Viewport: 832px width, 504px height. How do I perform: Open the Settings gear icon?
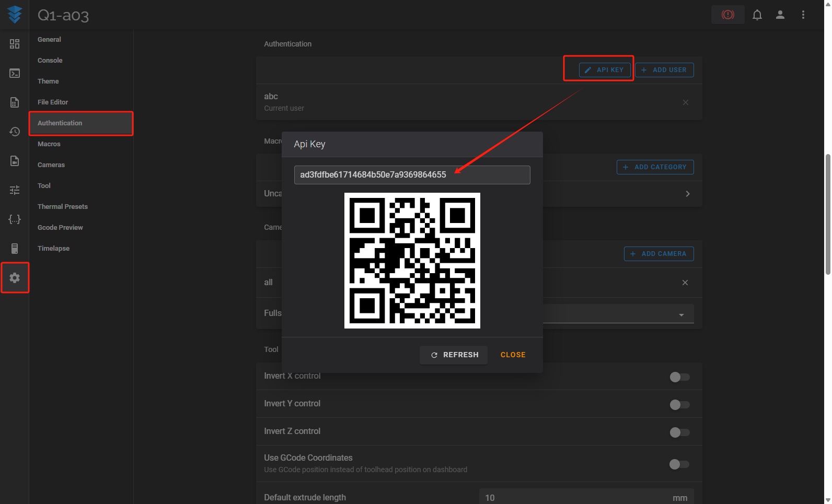pyautogui.click(x=15, y=278)
